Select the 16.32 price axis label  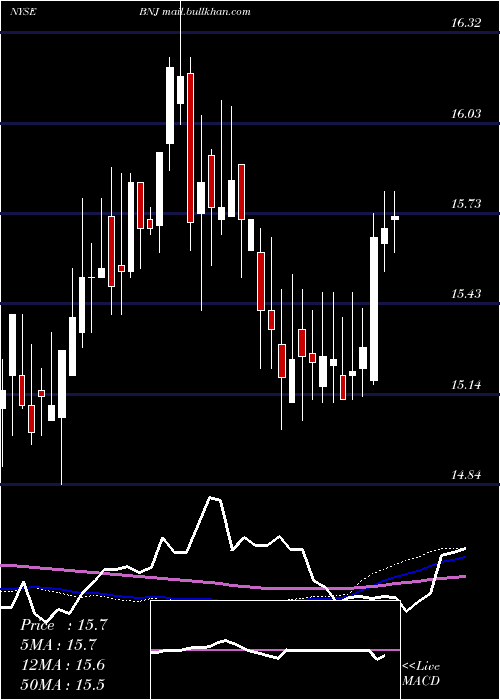(466, 23)
